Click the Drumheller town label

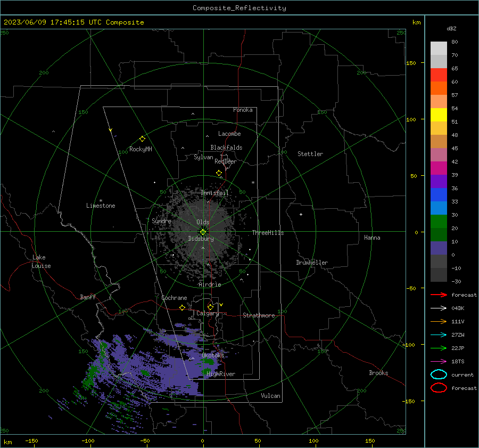tap(312, 263)
